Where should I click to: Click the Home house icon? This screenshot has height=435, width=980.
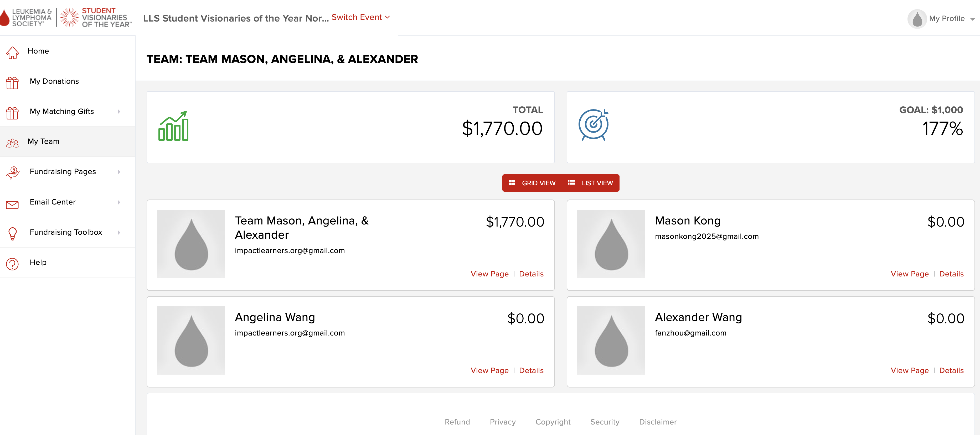[x=13, y=53]
